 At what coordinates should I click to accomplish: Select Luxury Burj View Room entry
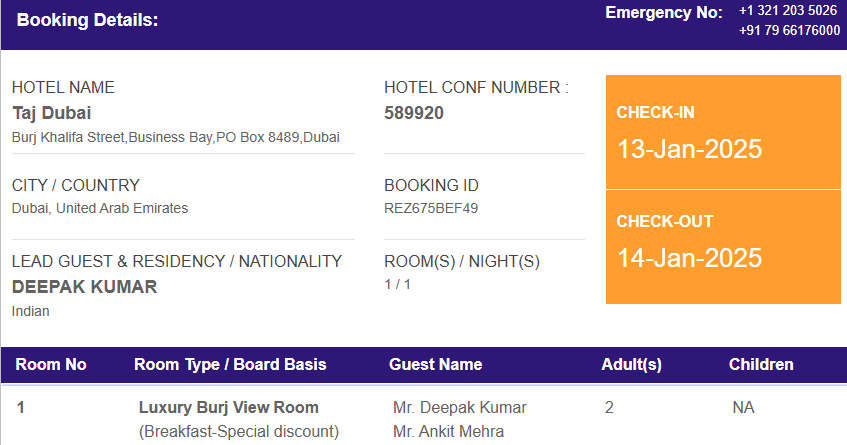tap(228, 408)
